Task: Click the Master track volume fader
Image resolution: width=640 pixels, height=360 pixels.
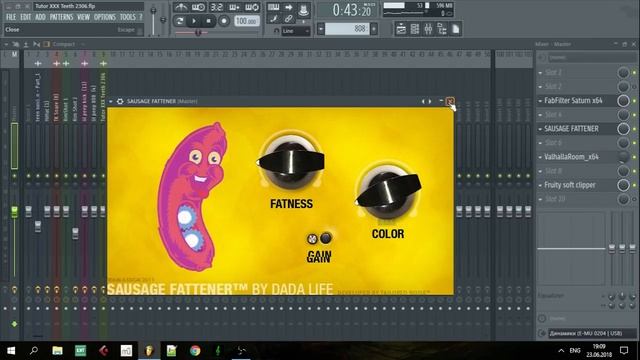Action: point(14,211)
